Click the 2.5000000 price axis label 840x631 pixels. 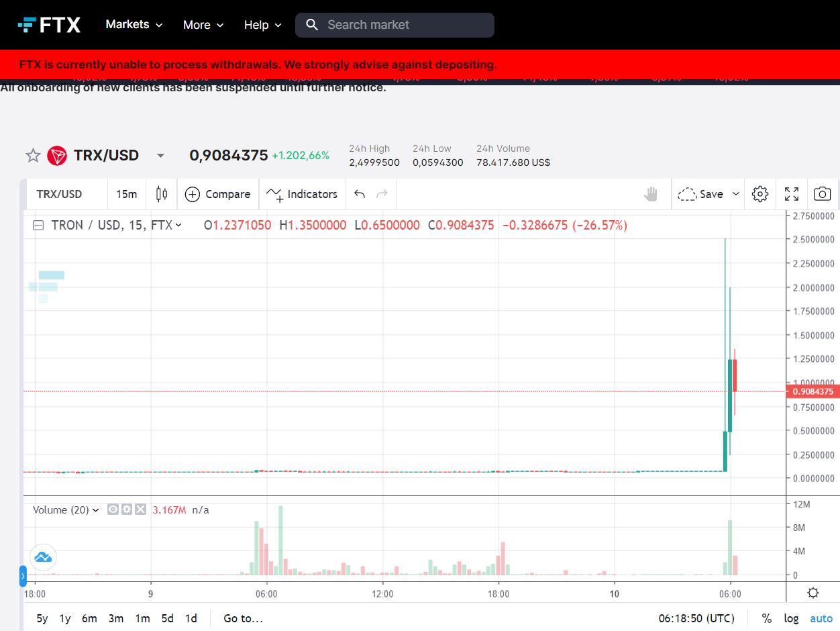[x=814, y=240]
